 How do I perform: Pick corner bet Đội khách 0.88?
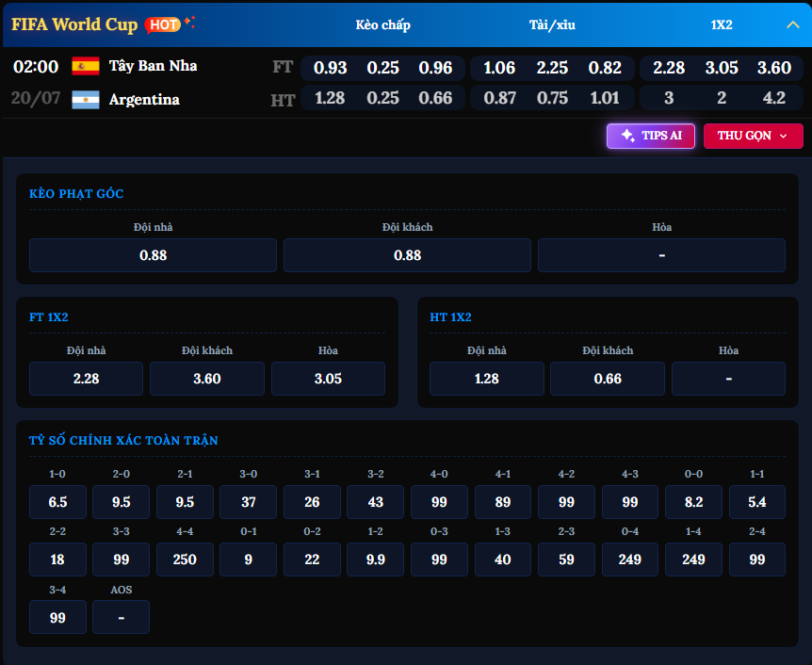407,255
